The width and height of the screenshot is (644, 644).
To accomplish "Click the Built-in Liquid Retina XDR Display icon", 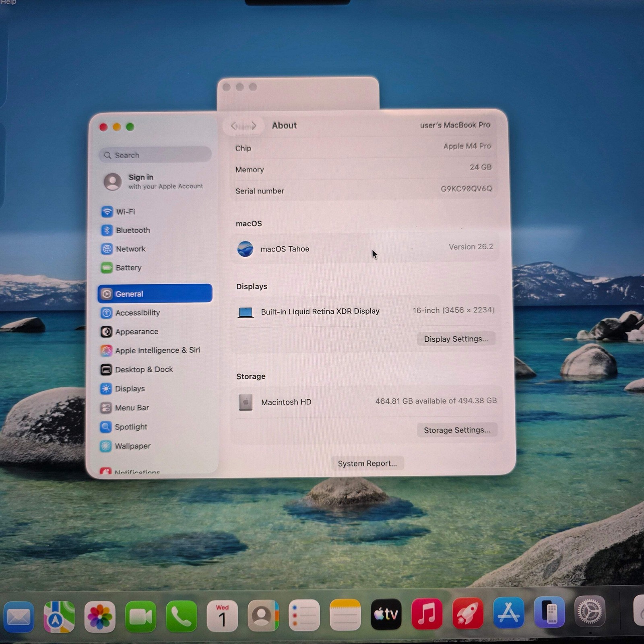I will (x=246, y=312).
